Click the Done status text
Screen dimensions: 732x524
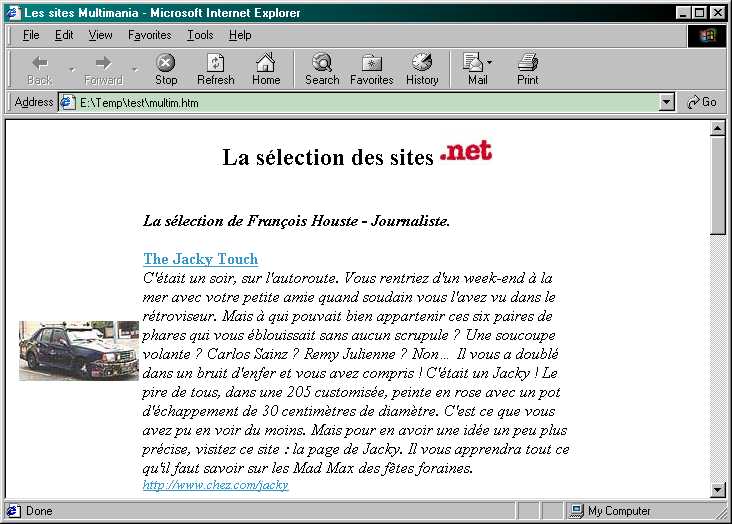[39, 511]
